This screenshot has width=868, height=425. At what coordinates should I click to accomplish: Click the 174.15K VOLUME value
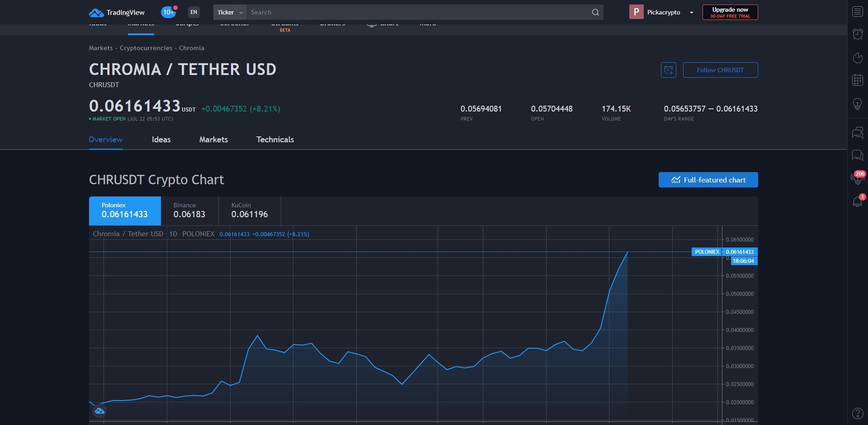(x=616, y=109)
